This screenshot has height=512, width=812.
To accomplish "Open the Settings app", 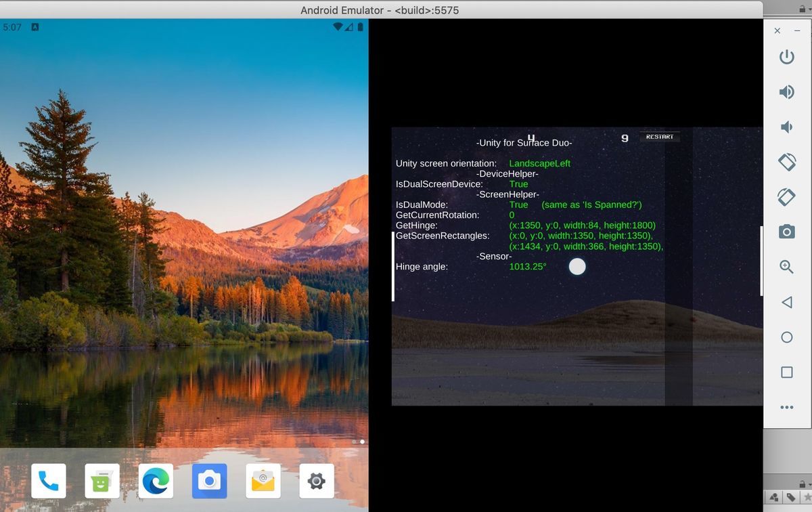I will 316,481.
